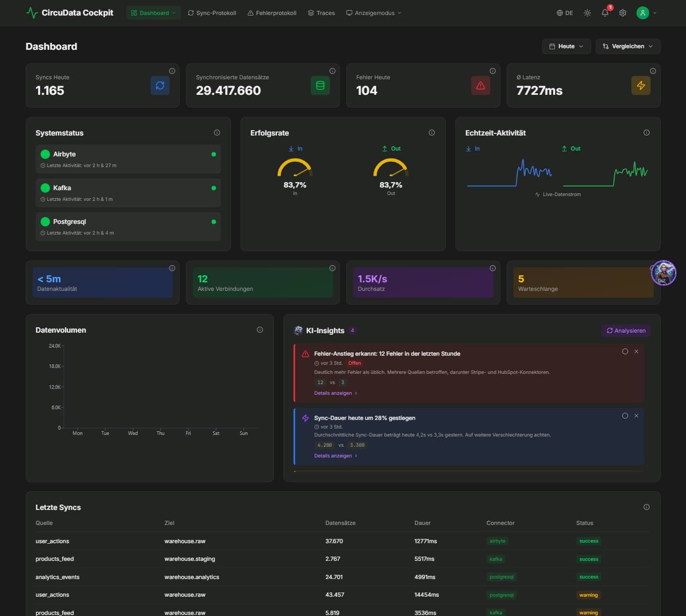The height and width of the screenshot is (616, 686).
Task: Click the airbyte connector tag
Action: [497, 541]
